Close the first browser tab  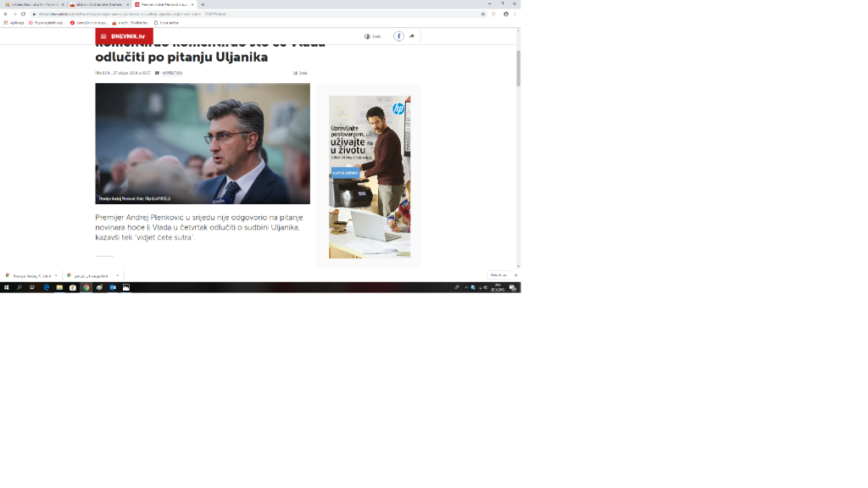(63, 4)
